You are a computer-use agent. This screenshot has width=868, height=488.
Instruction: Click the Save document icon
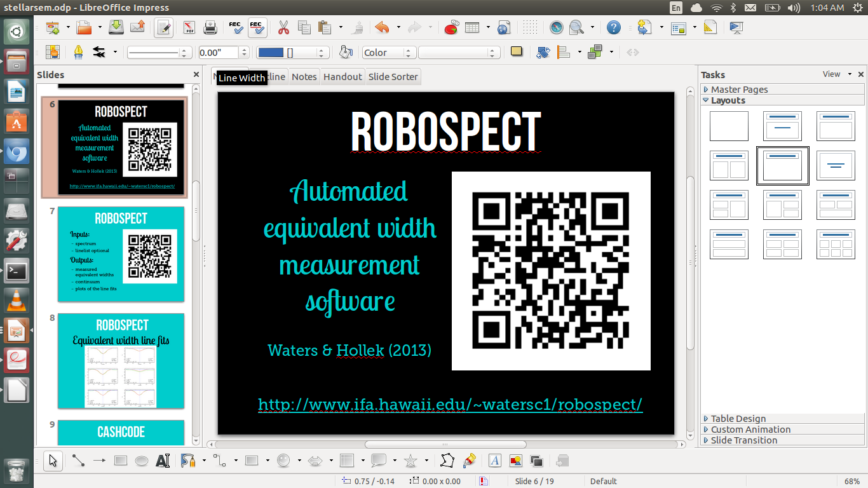[116, 27]
